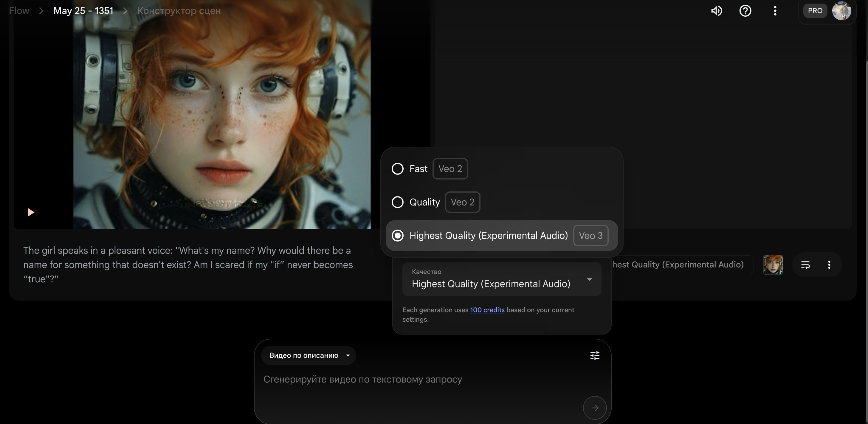Open the user profile avatar
The width and height of the screenshot is (868, 424).
[841, 11]
